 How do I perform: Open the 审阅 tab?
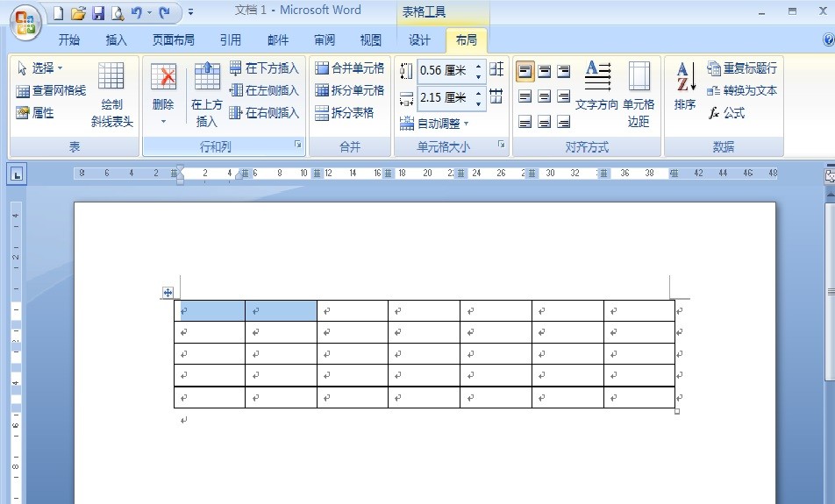324,40
